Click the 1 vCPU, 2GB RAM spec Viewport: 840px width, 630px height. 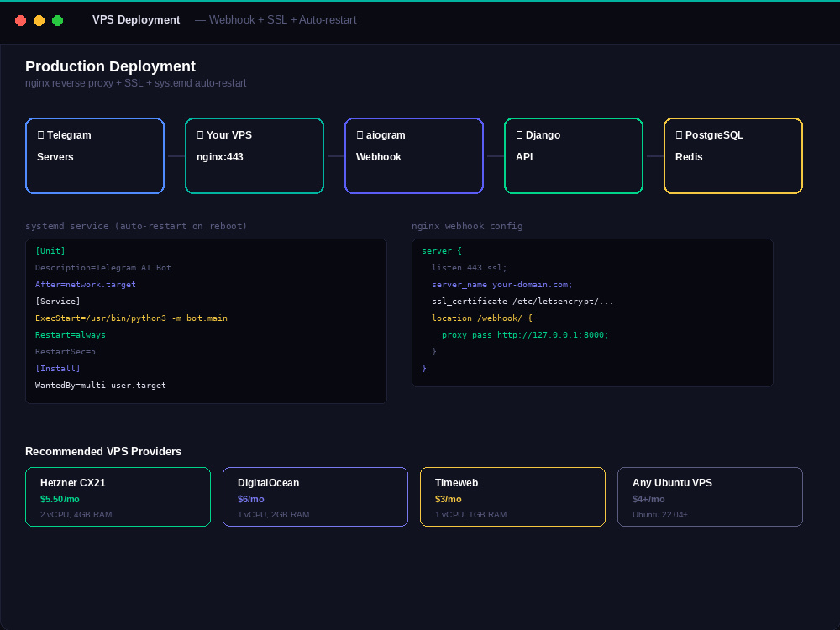tap(273, 515)
